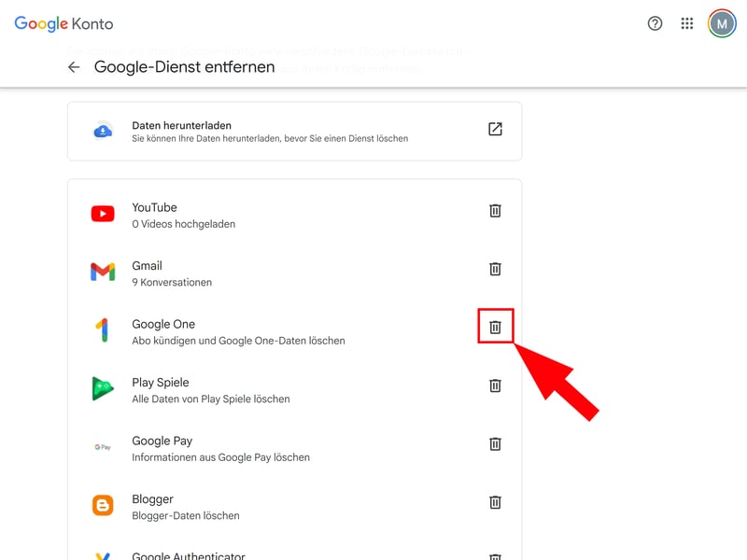Click the Blogger logo icon
Viewport: 747px width, 560px height.
(x=103, y=505)
